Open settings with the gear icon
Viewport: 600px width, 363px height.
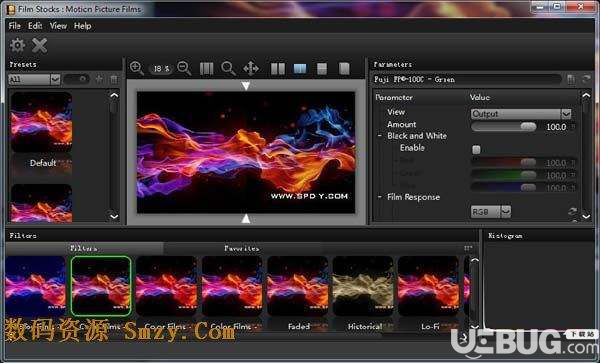(17, 46)
